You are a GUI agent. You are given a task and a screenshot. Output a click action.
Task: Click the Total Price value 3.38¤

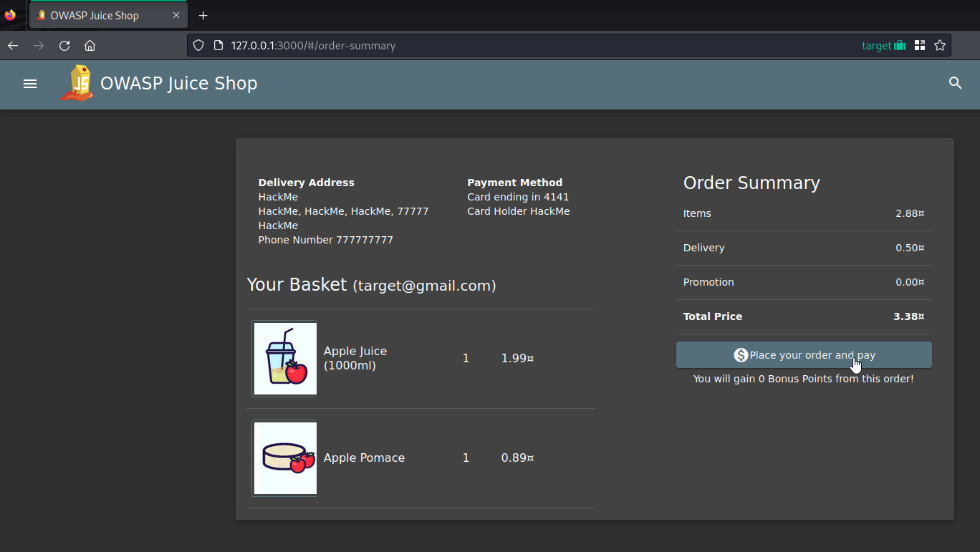pos(908,316)
